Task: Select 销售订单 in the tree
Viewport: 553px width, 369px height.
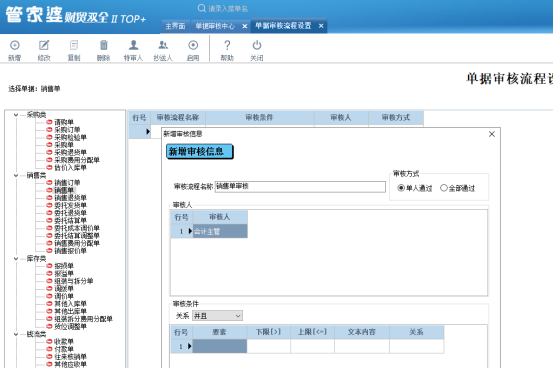Action: coord(67,182)
